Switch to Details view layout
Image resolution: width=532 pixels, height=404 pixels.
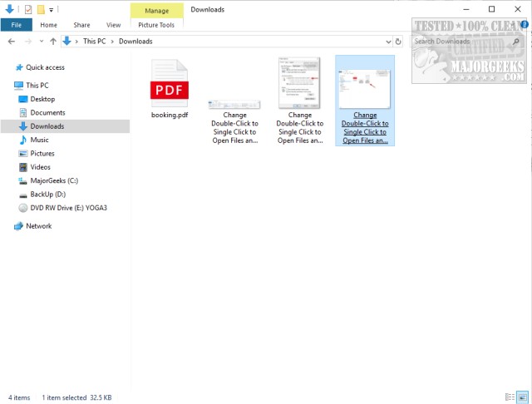[x=510, y=397]
